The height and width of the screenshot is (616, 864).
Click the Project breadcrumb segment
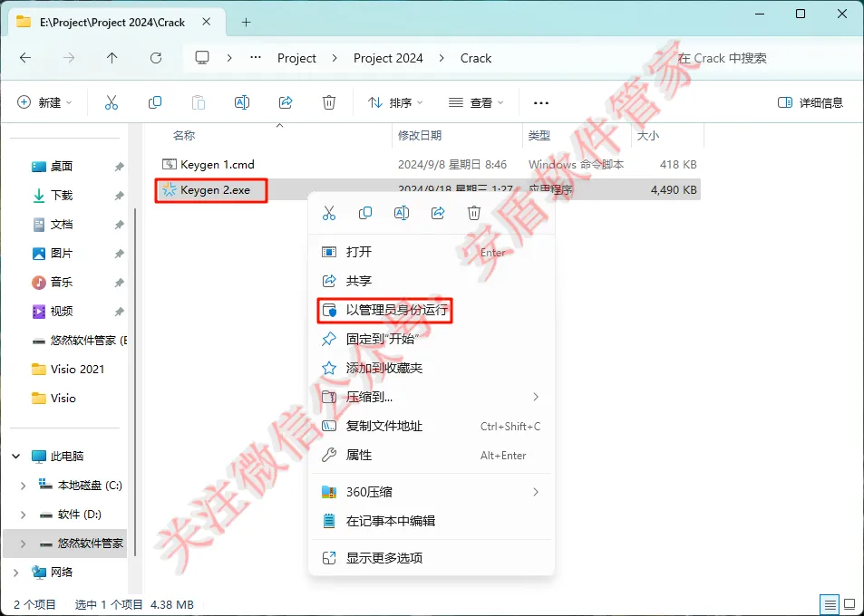click(296, 58)
